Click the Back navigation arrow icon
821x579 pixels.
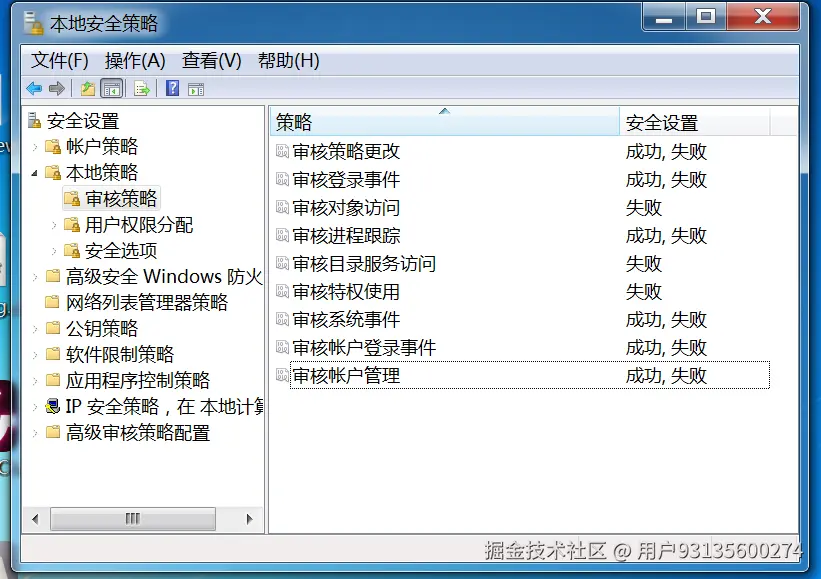(34, 88)
